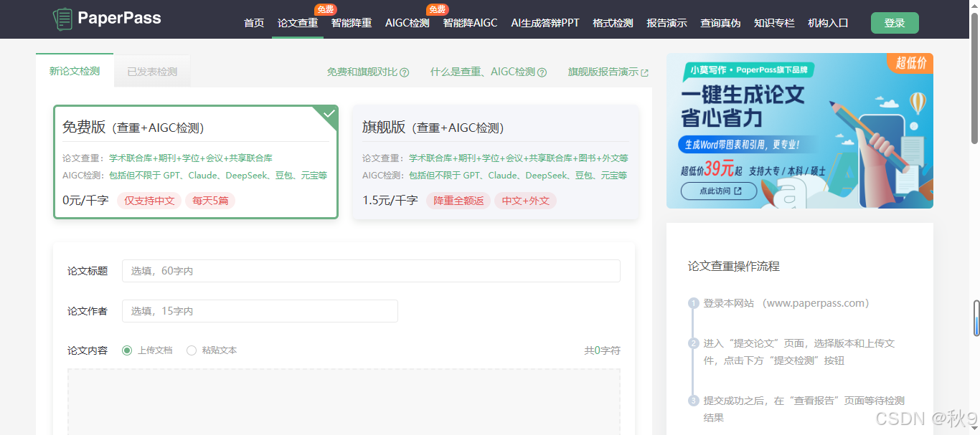Viewport: 980px width, 435px height.
Task: Click the green 登录 button
Action: [x=895, y=23]
